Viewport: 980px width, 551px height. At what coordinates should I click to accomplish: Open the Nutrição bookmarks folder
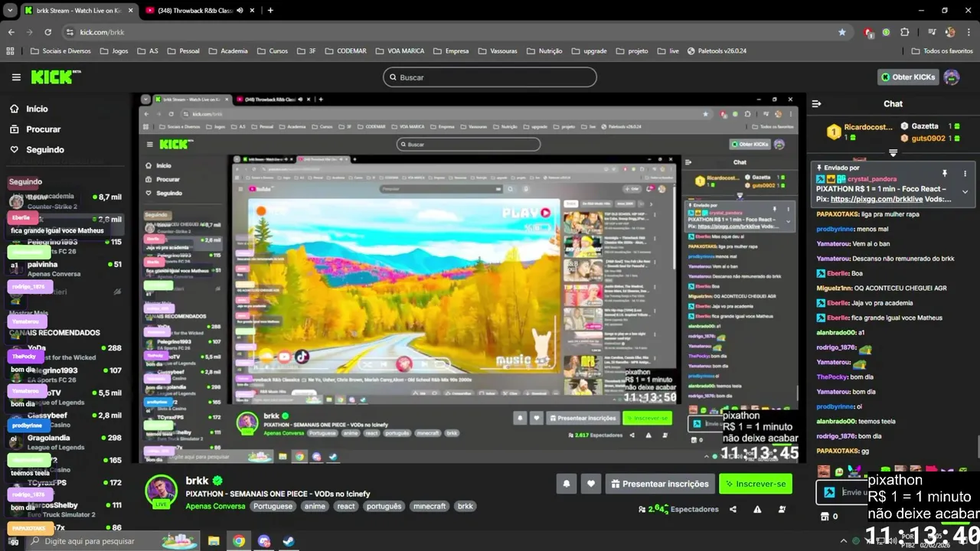[544, 51]
